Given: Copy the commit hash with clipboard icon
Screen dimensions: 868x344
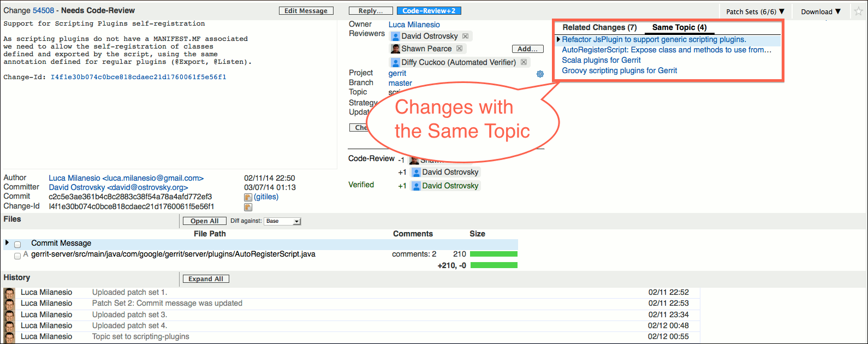Looking at the screenshot, I should click(248, 197).
